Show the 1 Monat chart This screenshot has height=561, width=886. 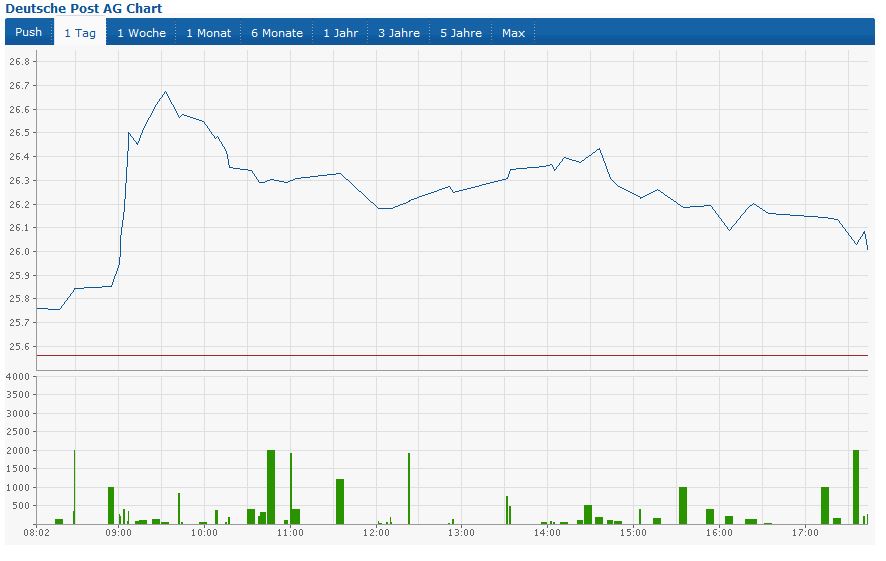pyautogui.click(x=209, y=33)
